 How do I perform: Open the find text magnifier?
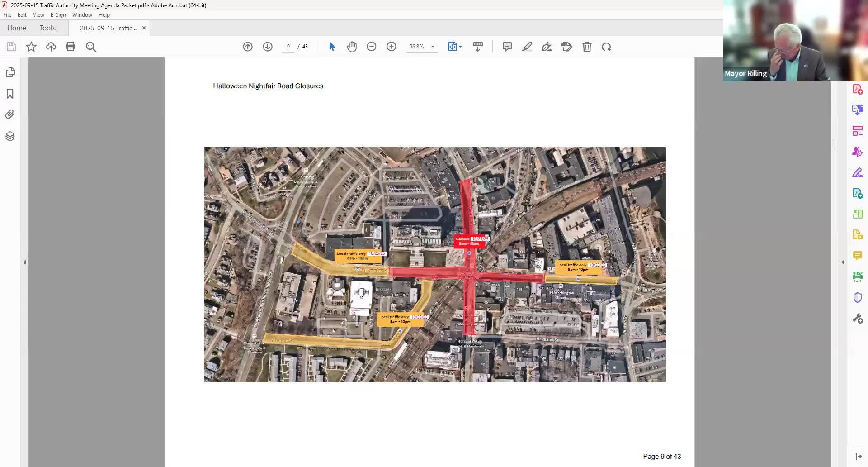[x=91, y=47]
